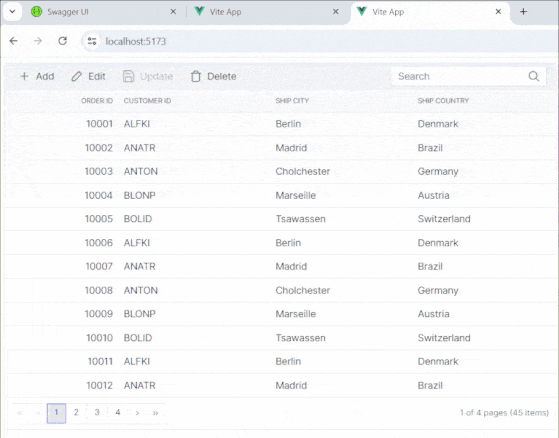Click the localhost:5173 address bar
The image size is (559, 438).
321,41
